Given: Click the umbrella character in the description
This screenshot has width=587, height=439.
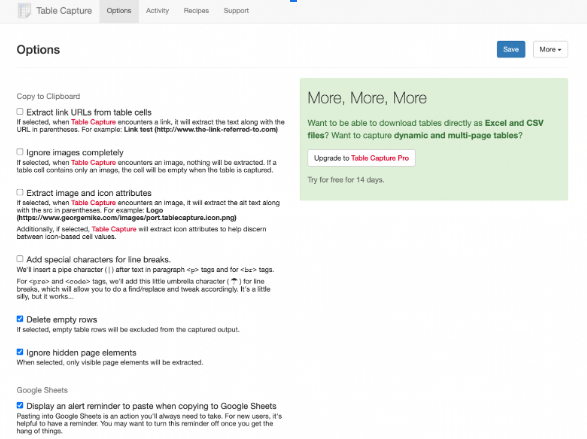Looking at the screenshot, I should point(234,281).
